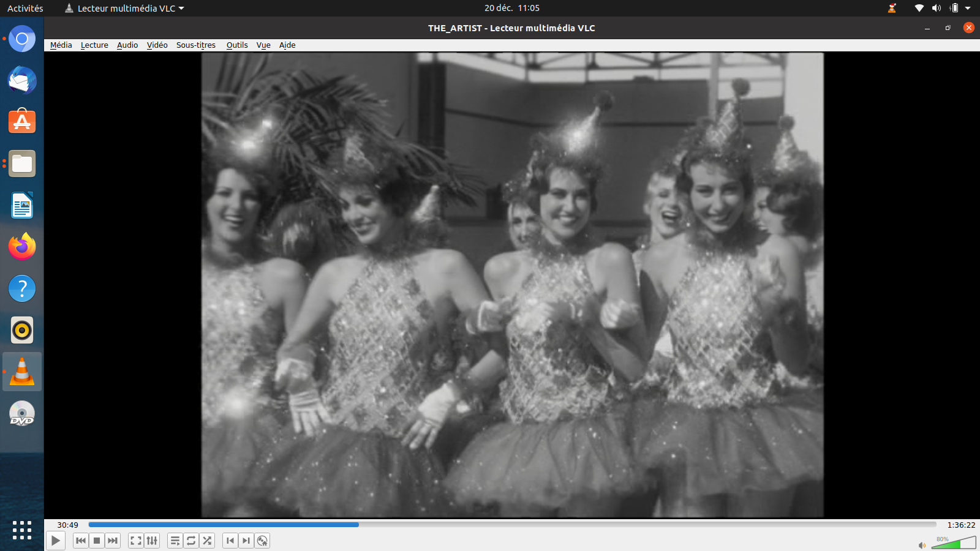Viewport: 980px width, 551px height.
Task: Open the Outils menu
Action: coord(237,45)
